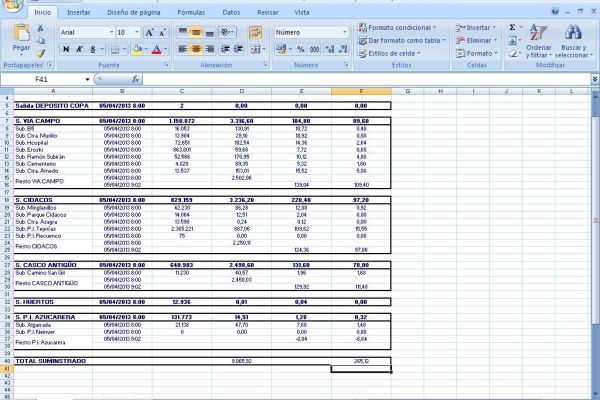Switch to the Datos tab
600x400 pixels.
(x=231, y=13)
